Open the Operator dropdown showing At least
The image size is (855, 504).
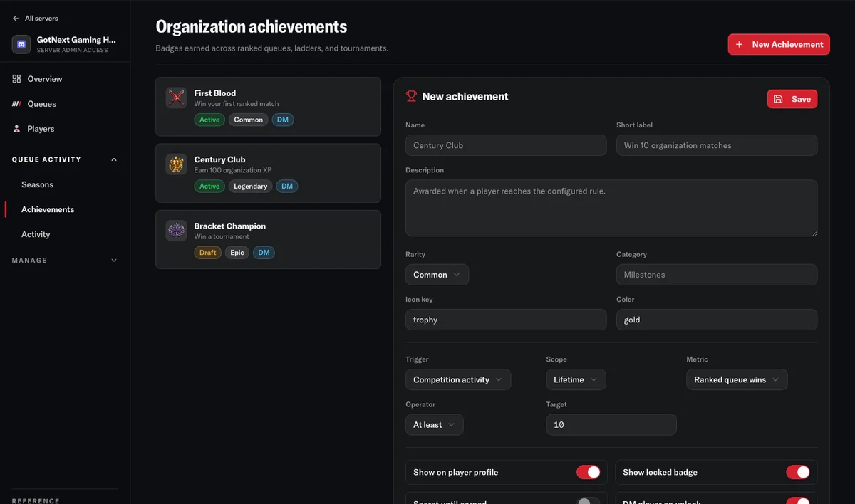click(x=435, y=425)
